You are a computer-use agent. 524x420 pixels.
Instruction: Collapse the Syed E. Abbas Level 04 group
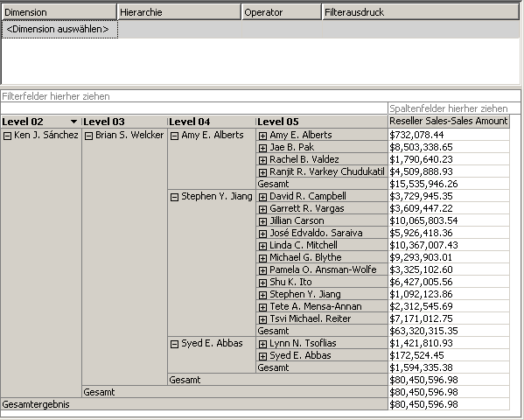[174, 344]
